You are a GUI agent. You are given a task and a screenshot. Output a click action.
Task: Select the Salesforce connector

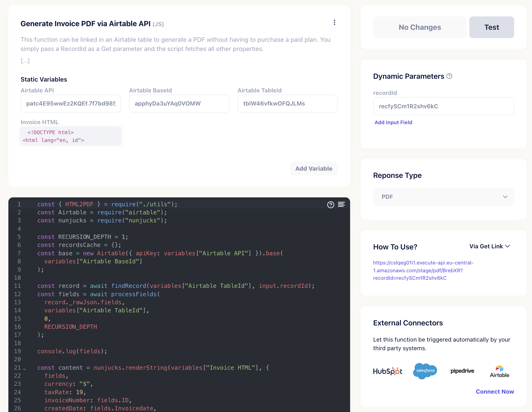click(x=425, y=371)
